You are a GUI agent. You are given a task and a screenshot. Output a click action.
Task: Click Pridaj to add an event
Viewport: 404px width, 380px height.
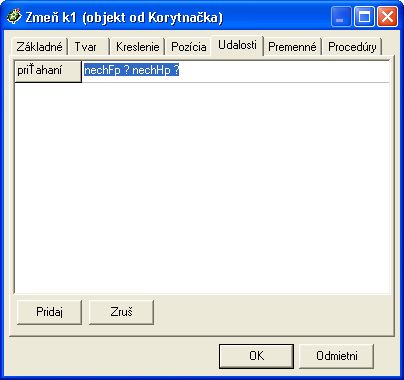pyautogui.click(x=49, y=312)
